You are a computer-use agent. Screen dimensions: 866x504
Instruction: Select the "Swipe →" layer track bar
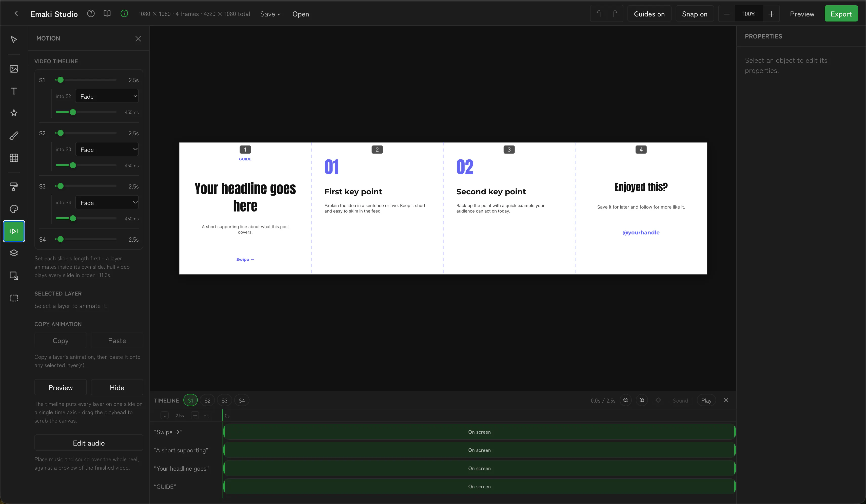[479, 432]
